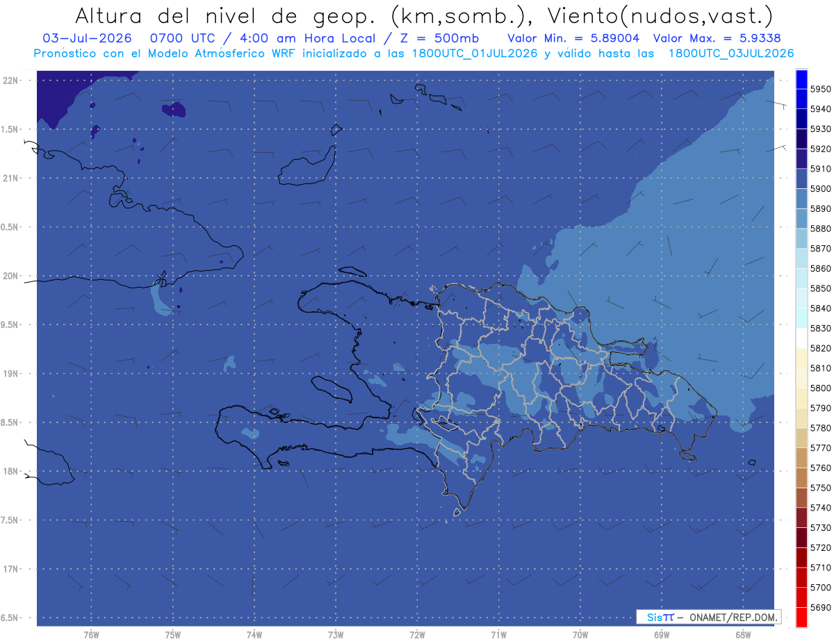834x644 pixels.
Task: Click the '18N' latitude label
Action: [x=11, y=471]
